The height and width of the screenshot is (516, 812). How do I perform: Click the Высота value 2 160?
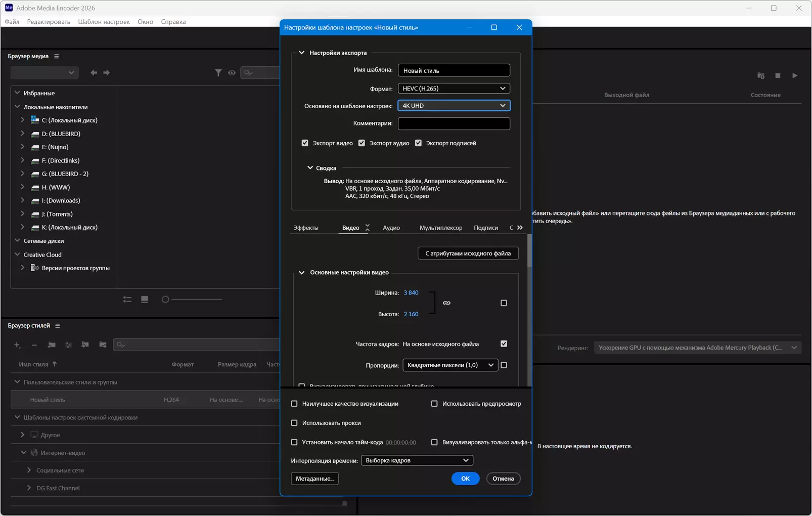click(411, 314)
